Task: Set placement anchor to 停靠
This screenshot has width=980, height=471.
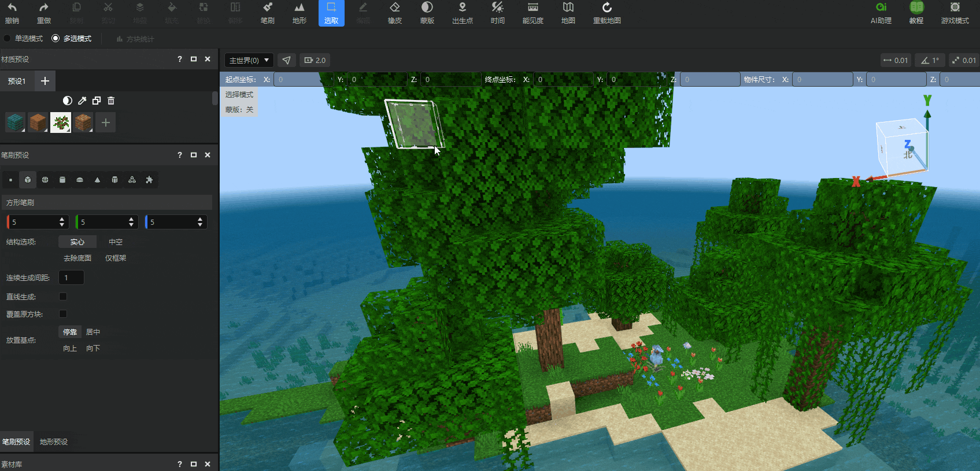Action: coord(70,332)
